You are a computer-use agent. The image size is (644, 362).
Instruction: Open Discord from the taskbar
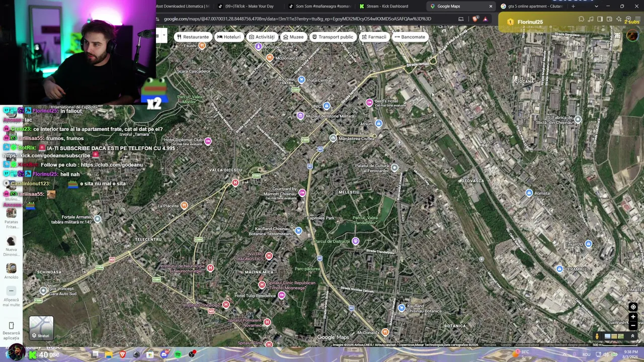point(164,355)
